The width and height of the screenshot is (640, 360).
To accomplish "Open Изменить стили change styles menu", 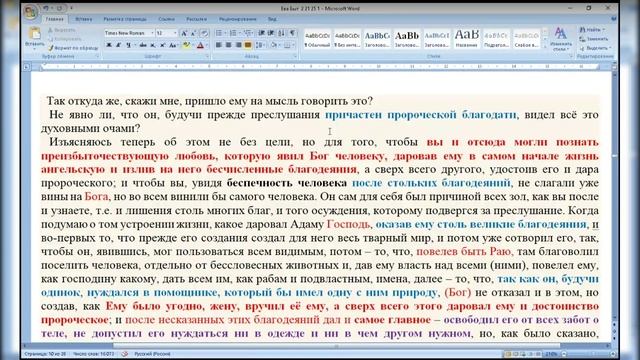I will point(561,39).
